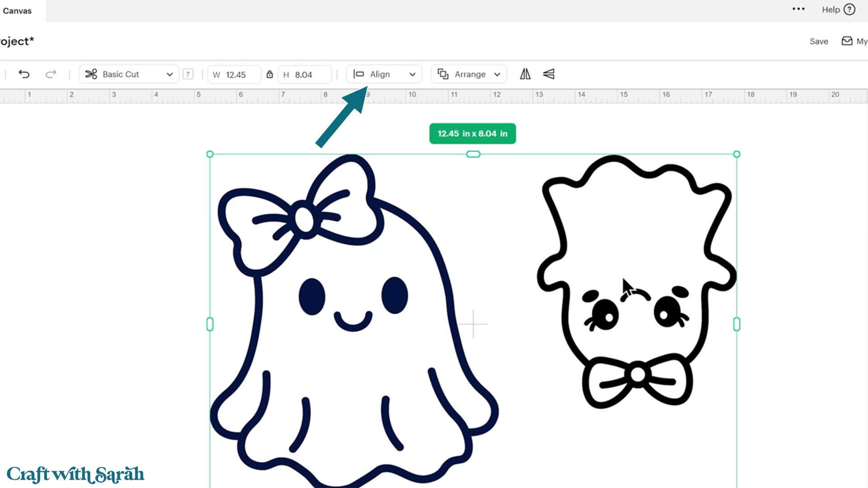The height and width of the screenshot is (488, 868).
Task: Switch to the Canvas tab
Action: pyautogui.click(x=17, y=11)
